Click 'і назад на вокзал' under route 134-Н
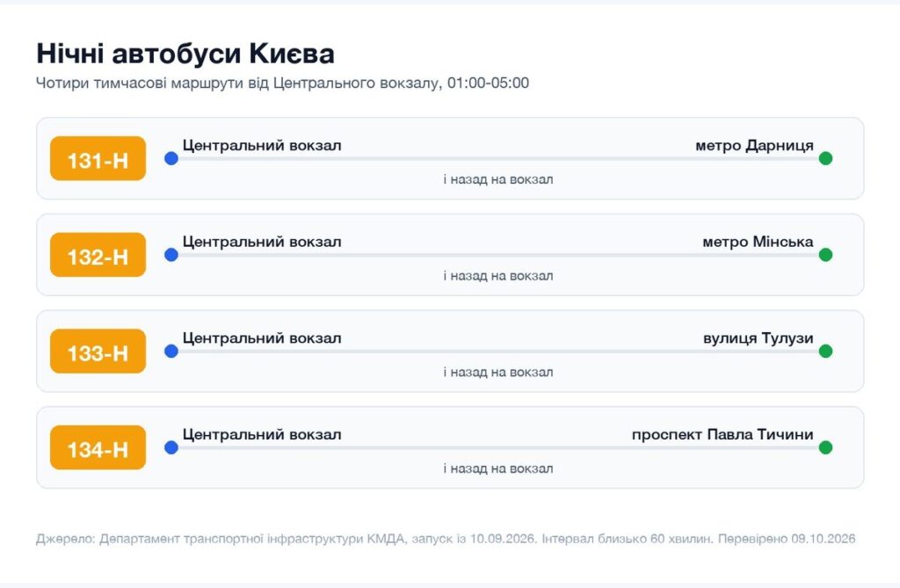 498,468
